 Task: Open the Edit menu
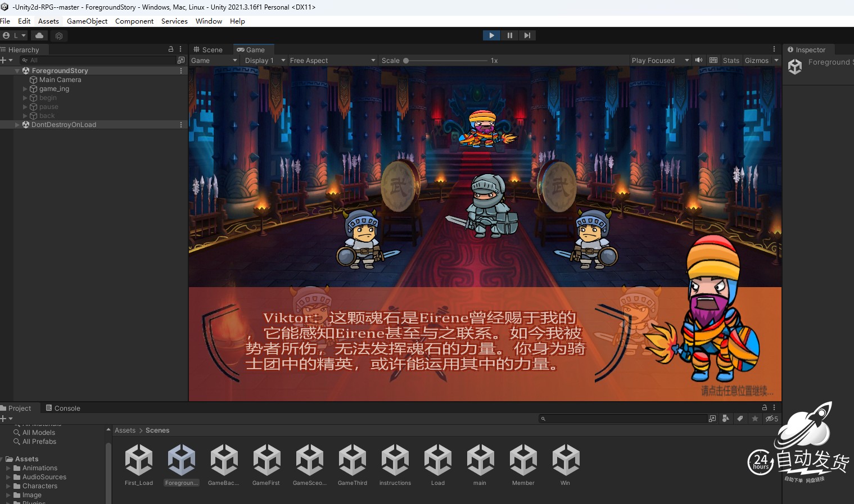[x=24, y=21]
